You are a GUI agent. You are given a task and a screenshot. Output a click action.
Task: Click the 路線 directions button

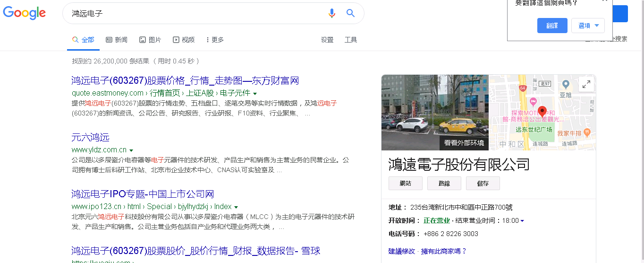click(x=444, y=184)
